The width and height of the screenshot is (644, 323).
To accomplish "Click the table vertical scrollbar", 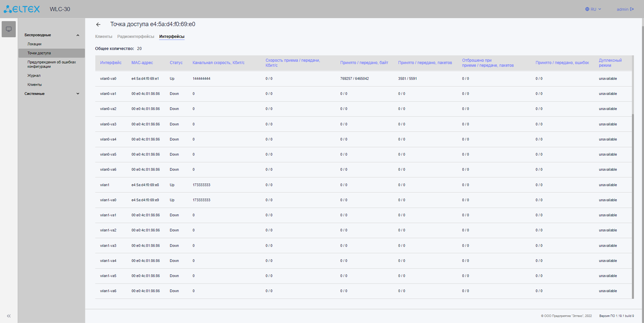I will click(633, 201).
